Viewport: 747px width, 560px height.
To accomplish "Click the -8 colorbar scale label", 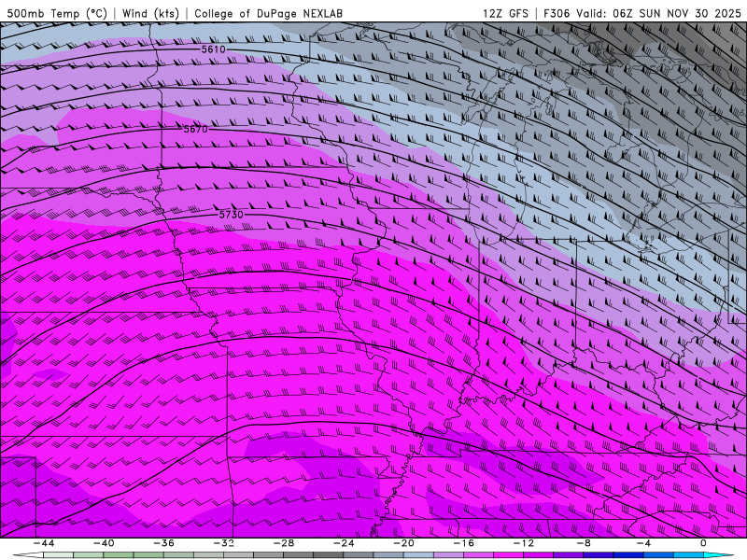I will pos(584,543).
